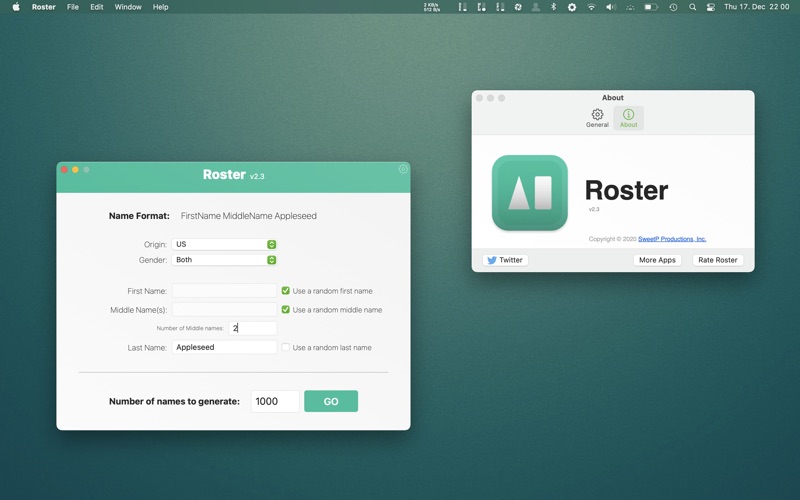
Task: Click the user silhouette menu bar icon
Action: 536,7
